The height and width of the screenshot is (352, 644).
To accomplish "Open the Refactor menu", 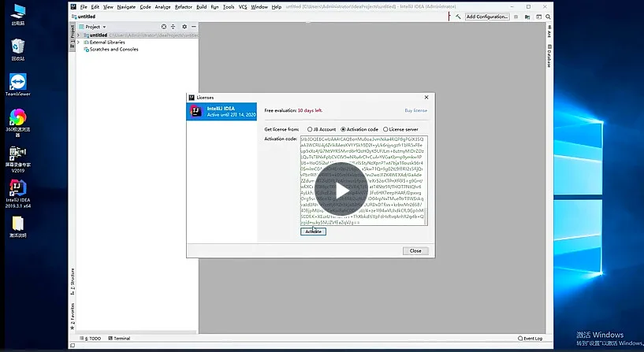I will pos(183,7).
